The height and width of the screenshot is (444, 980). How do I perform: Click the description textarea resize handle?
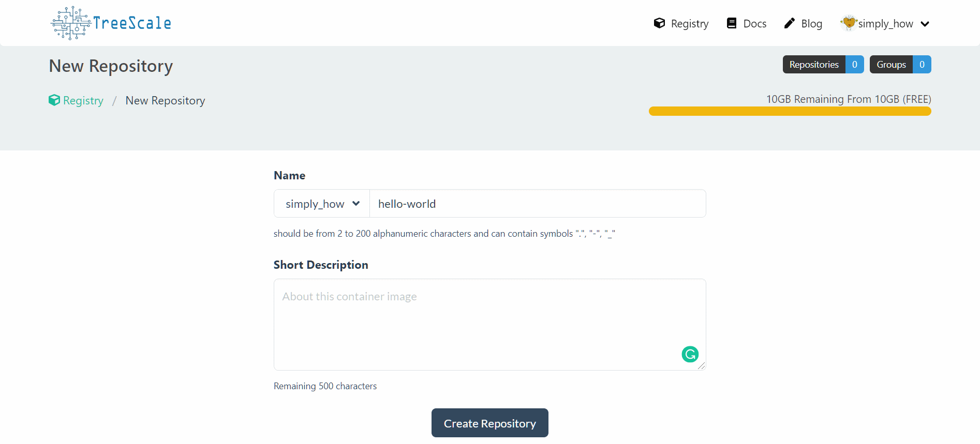click(x=701, y=365)
